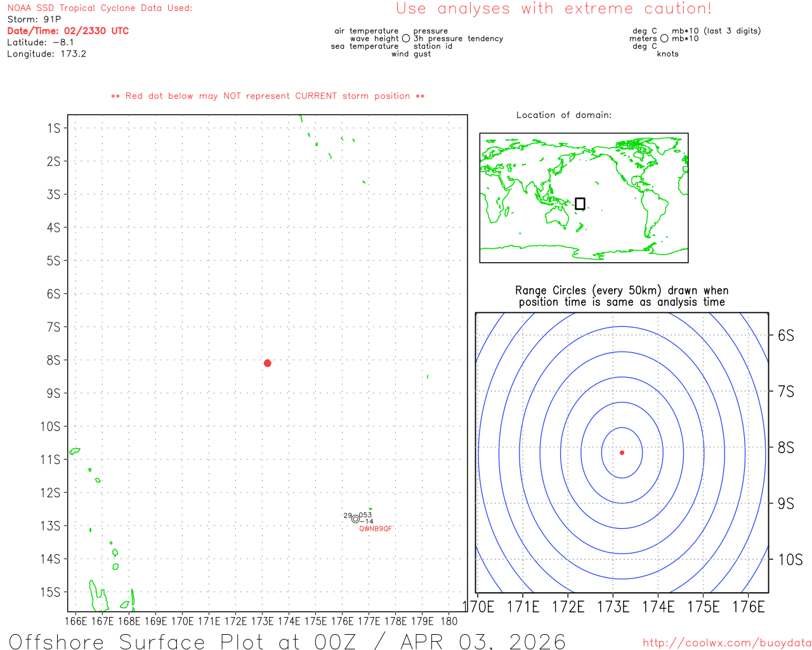Click the '176E' axis label on range plot
Screen dimensions: 812x650
(x=749, y=607)
